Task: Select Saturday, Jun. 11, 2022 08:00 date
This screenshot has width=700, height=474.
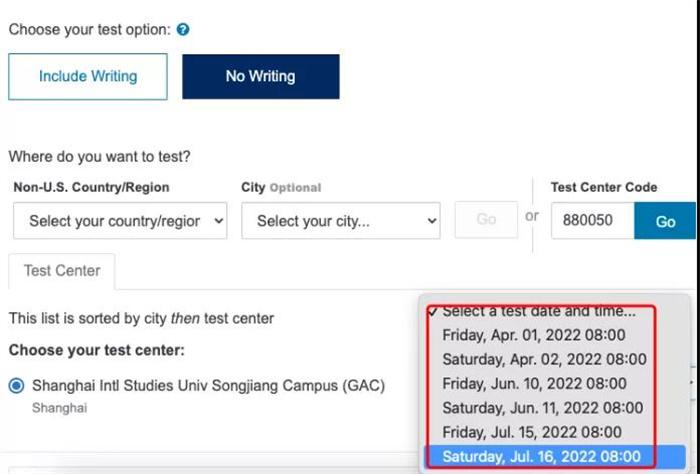Action: (x=542, y=407)
